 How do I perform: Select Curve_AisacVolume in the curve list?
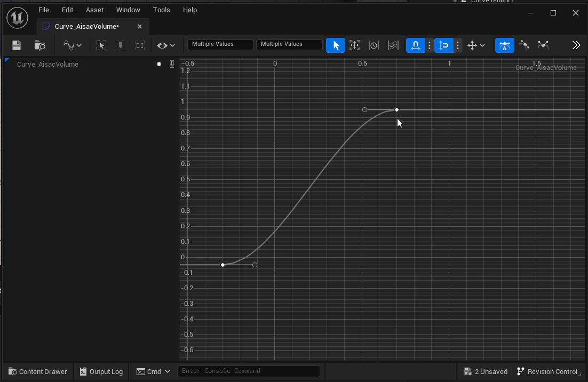(47, 64)
